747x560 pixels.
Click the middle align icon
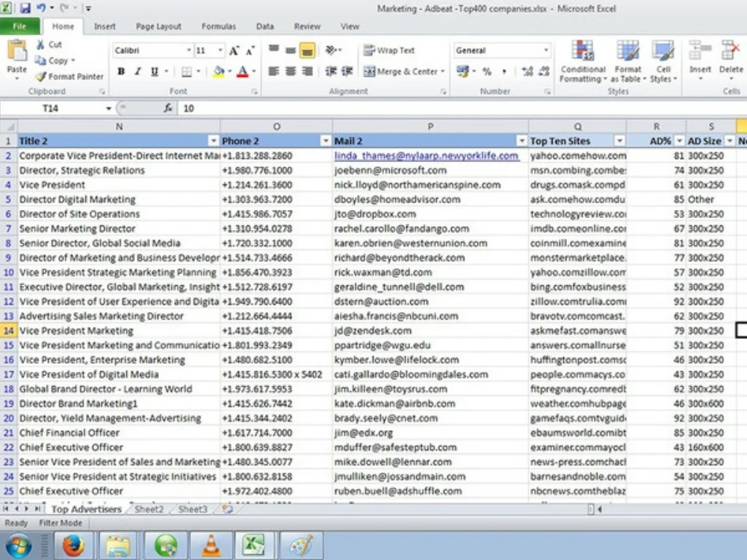[x=290, y=49]
